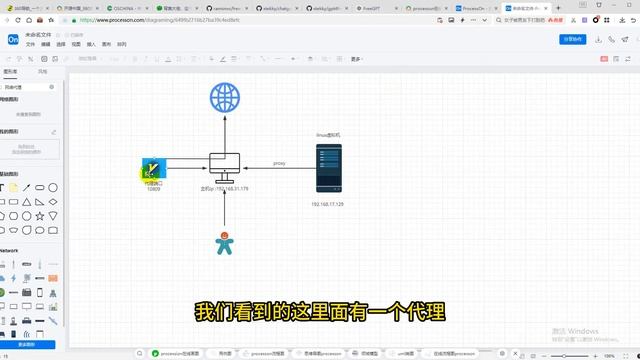Select the 192.168.17.129 label
Viewport: 640px width, 360px height.
click(327, 204)
